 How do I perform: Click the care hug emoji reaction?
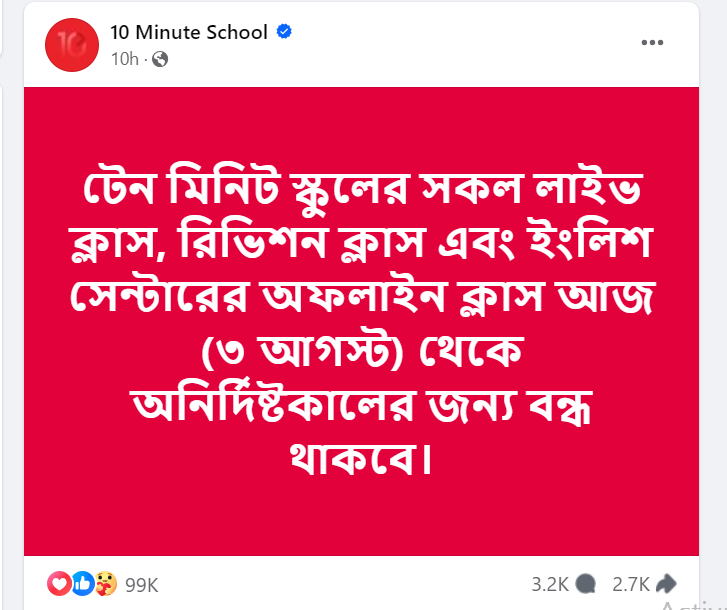pos(106,584)
